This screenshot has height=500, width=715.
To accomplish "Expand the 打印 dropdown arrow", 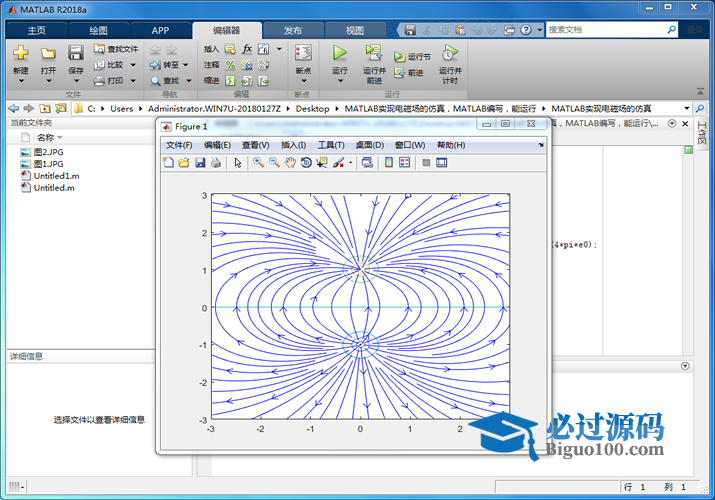I will (133, 81).
